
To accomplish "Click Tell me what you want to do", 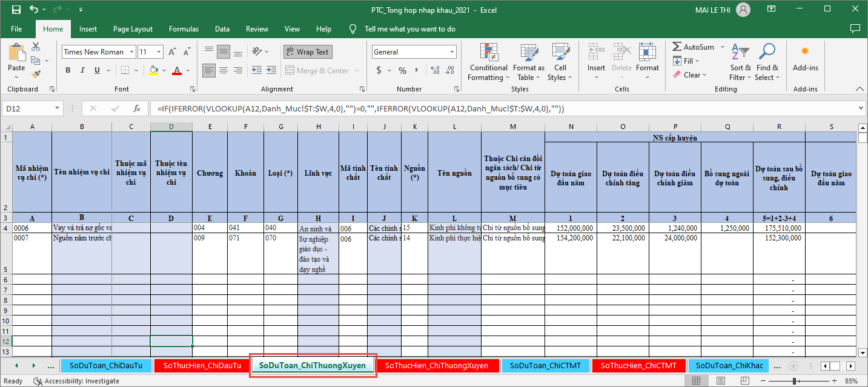I will coord(409,29).
